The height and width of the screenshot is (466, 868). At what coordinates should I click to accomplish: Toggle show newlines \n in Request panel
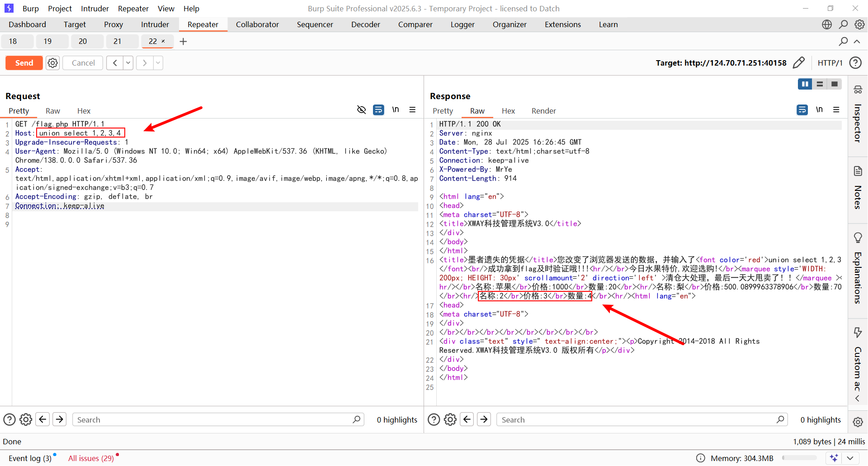396,109
